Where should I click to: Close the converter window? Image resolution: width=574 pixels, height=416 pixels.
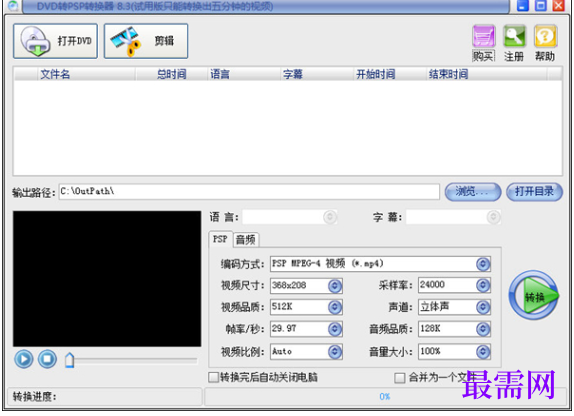coord(559,5)
